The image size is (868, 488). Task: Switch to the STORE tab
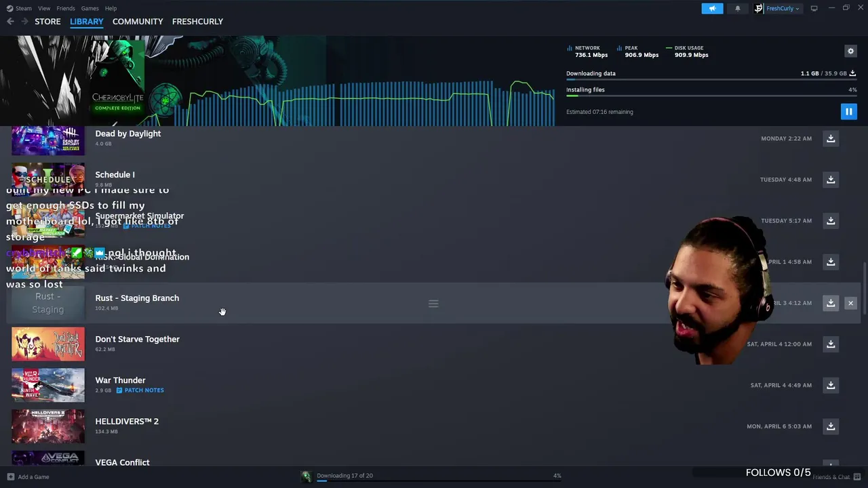[47, 22]
